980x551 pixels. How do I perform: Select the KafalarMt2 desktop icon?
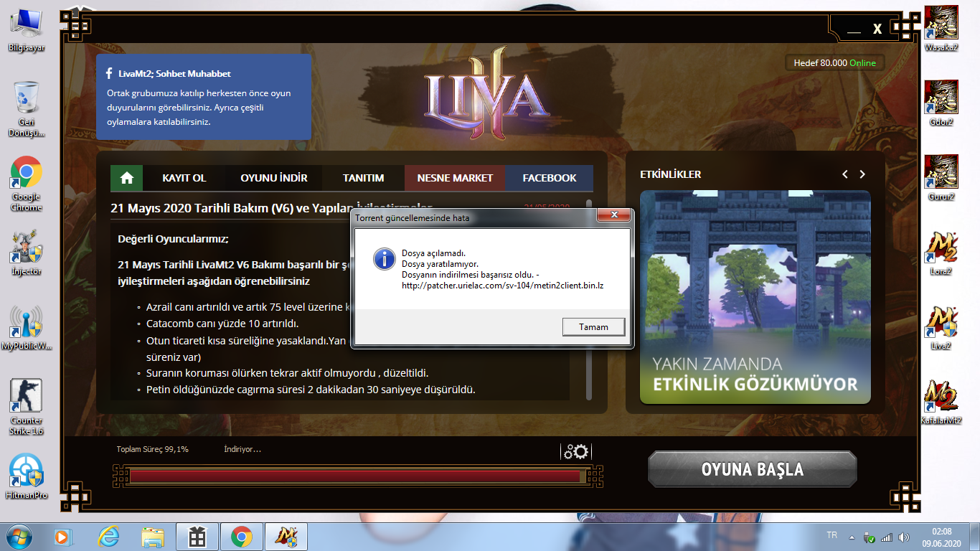941,402
